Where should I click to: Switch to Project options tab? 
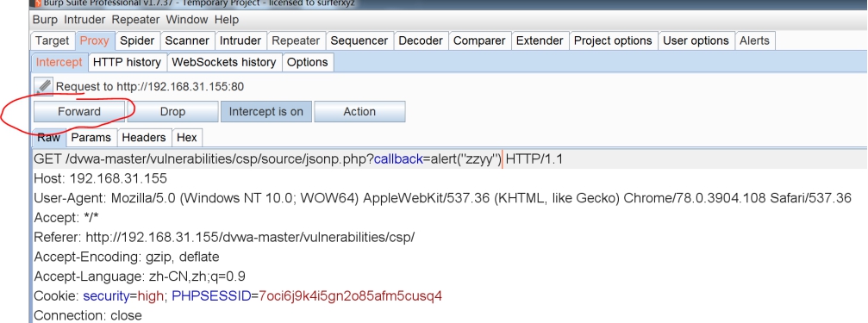pos(613,41)
